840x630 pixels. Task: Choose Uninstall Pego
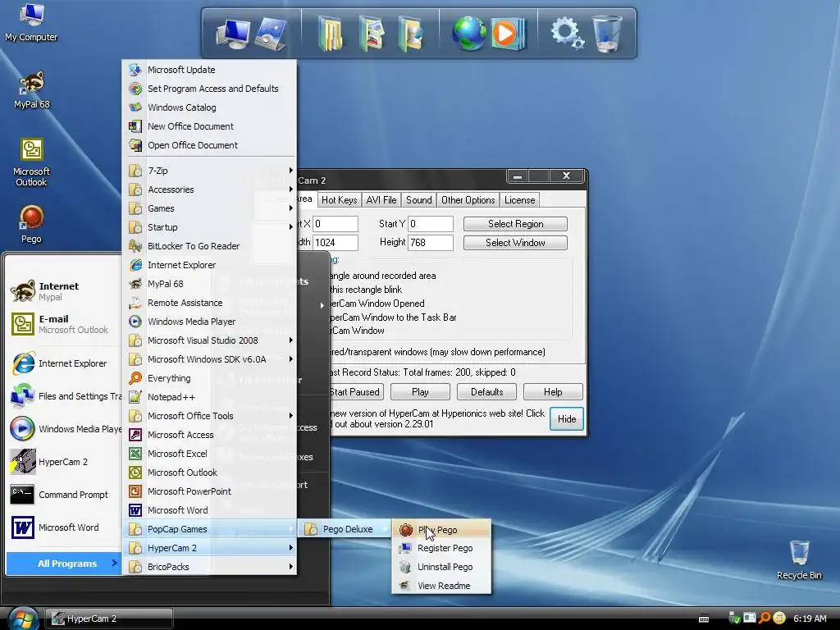pos(441,567)
